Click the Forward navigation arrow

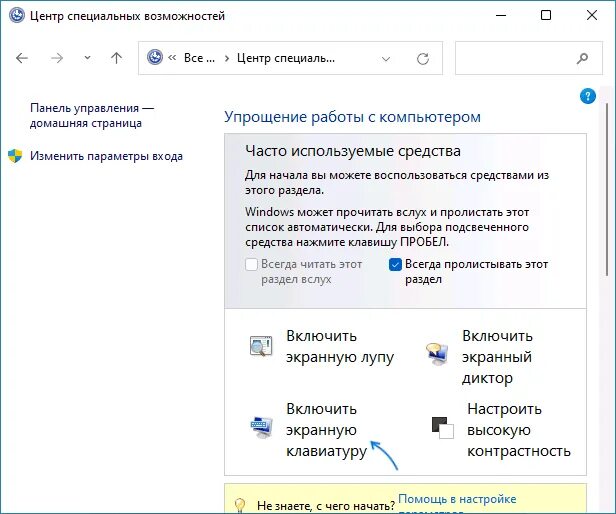(x=57, y=58)
